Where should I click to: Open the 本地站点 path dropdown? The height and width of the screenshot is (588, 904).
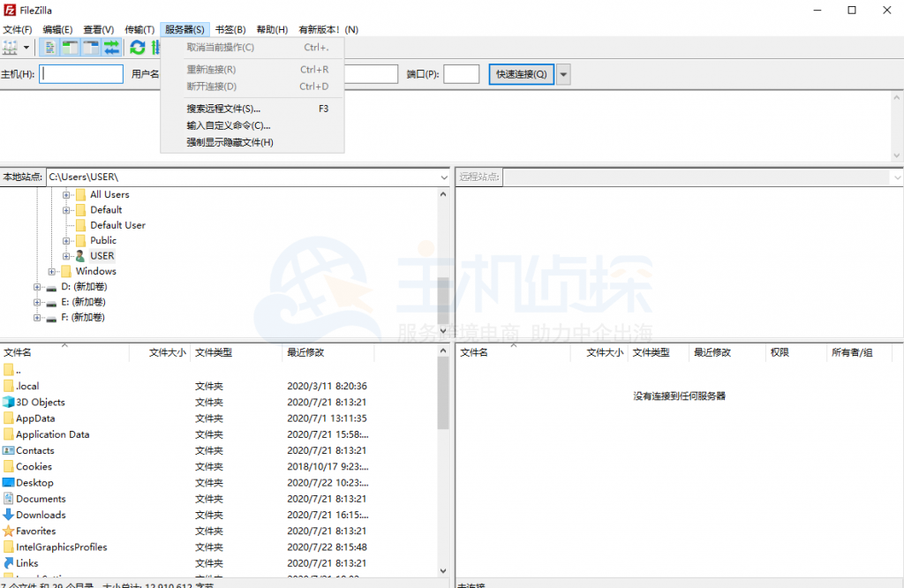tap(444, 177)
